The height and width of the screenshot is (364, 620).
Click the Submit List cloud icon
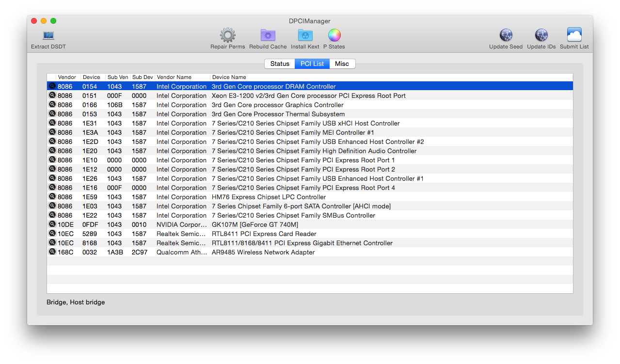(x=574, y=35)
